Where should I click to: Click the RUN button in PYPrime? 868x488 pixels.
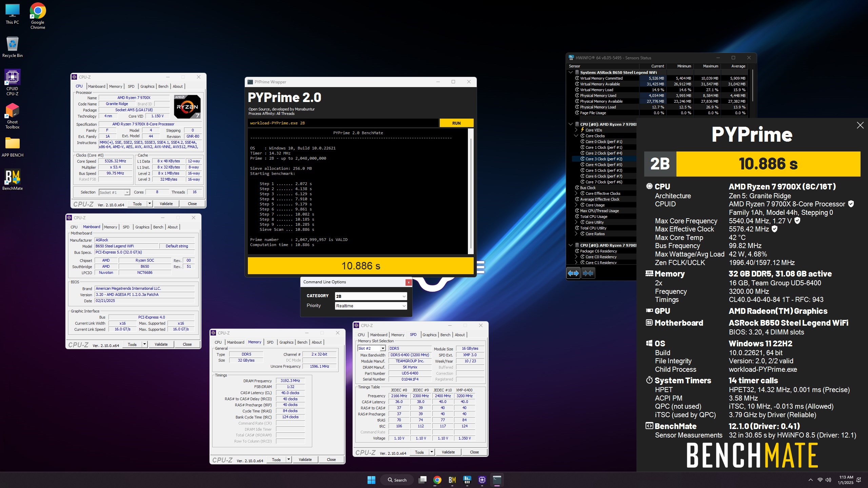coord(456,123)
